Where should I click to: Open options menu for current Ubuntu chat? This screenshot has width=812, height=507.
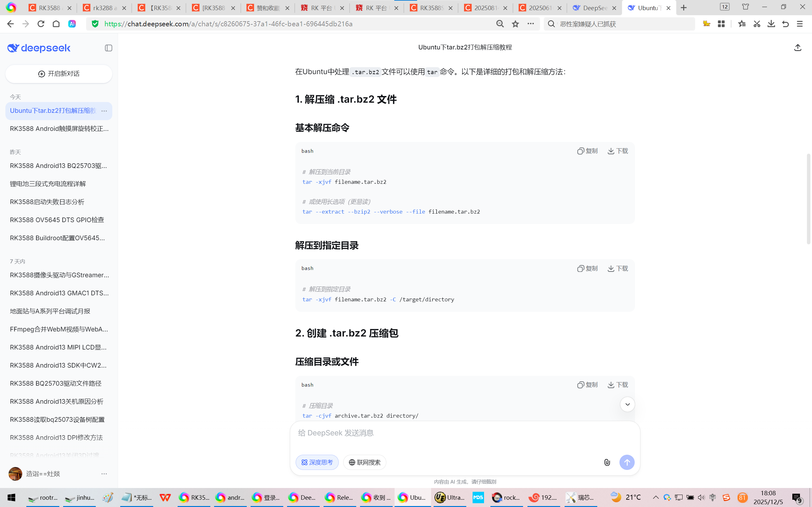click(104, 111)
